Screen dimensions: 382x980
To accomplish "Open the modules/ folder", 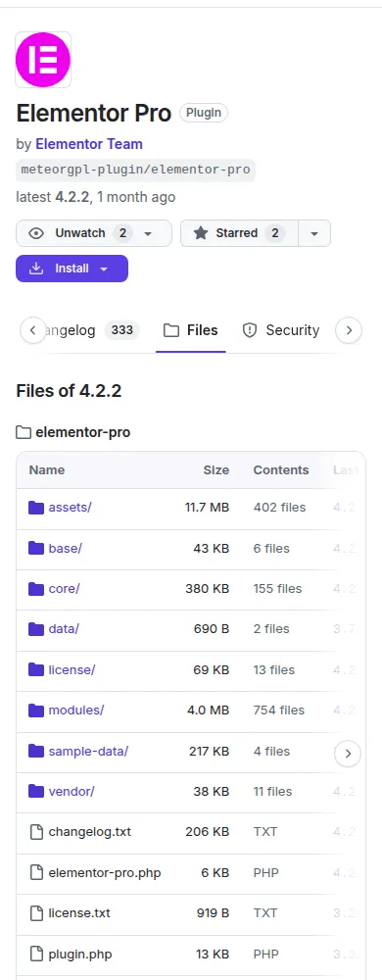I will tap(76, 710).
